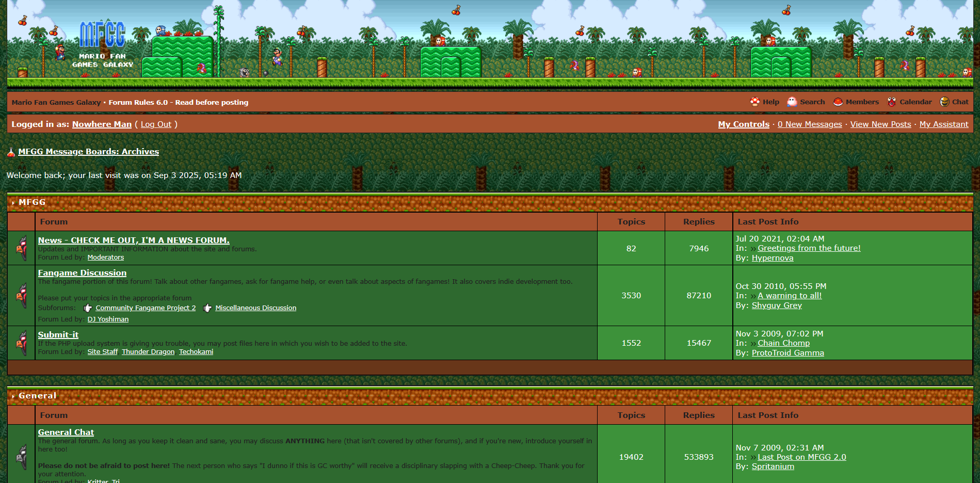Click the piranha plant icon for Fangame Discussion
The width and height of the screenshot is (980, 483).
22,296
